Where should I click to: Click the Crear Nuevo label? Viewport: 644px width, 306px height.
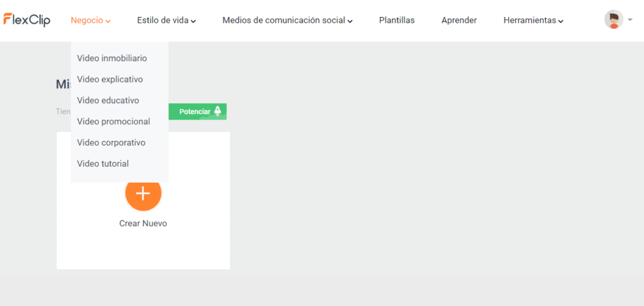coord(143,224)
